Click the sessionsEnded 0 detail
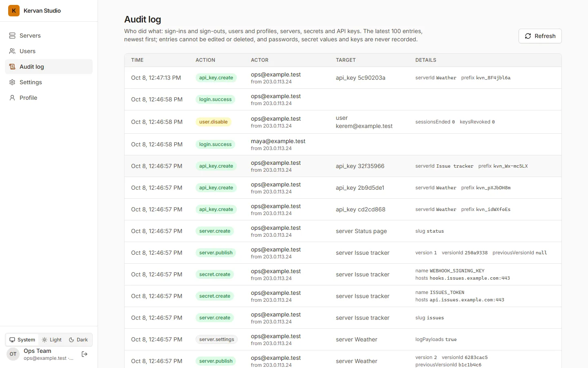588x368 pixels. pyautogui.click(x=435, y=122)
